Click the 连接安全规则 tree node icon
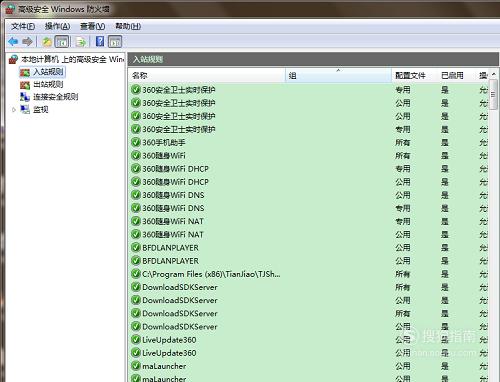 click(25, 97)
